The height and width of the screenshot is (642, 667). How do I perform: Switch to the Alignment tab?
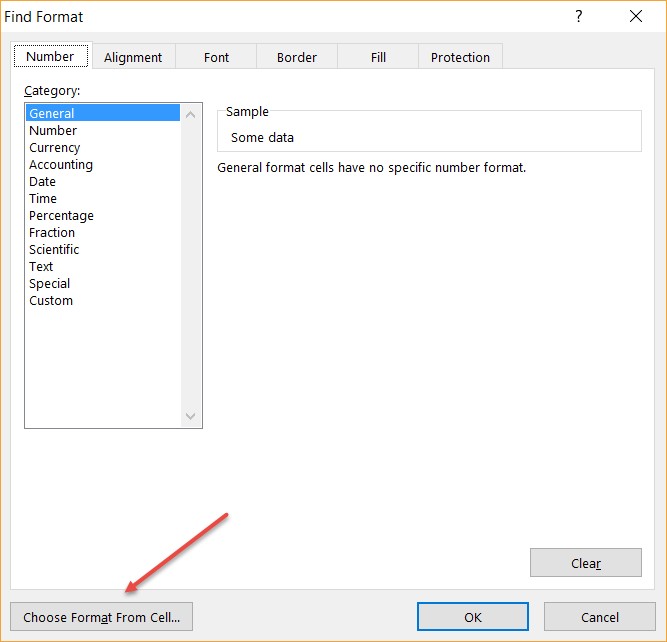pos(134,57)
